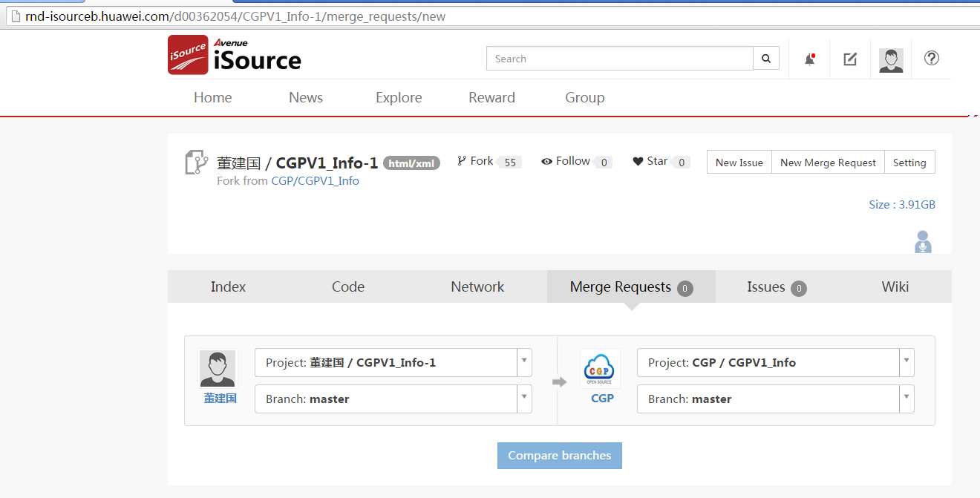This screenshot has width=980, height=498.
Task: Select the Merge Requests tab
Action: click(x=631, y=286)
